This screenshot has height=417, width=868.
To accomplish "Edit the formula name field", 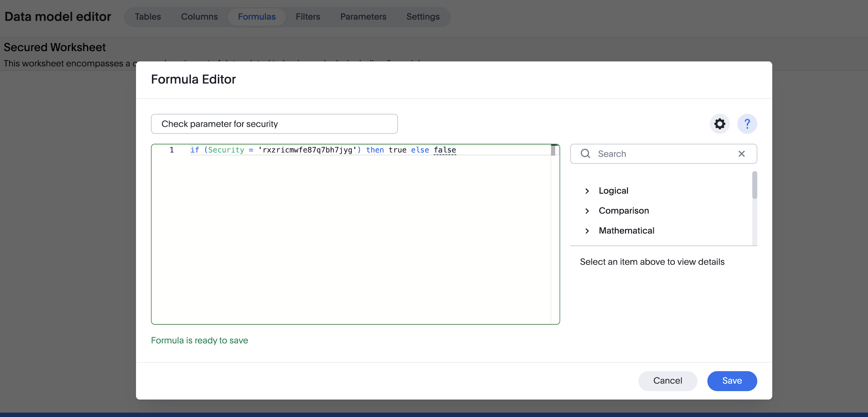I will [274, 124].
